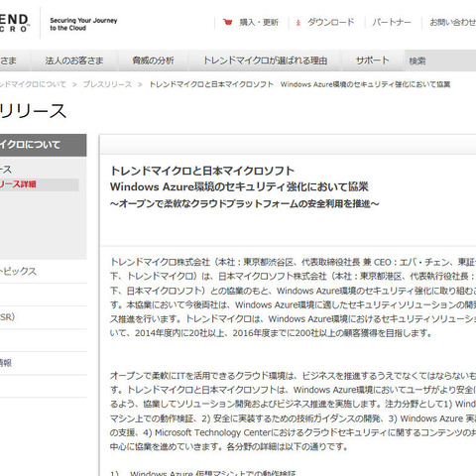
Task: Click the heading line Windows Azure環境のセキュリティ強化において協業
Action: click(x=239, y=187)
